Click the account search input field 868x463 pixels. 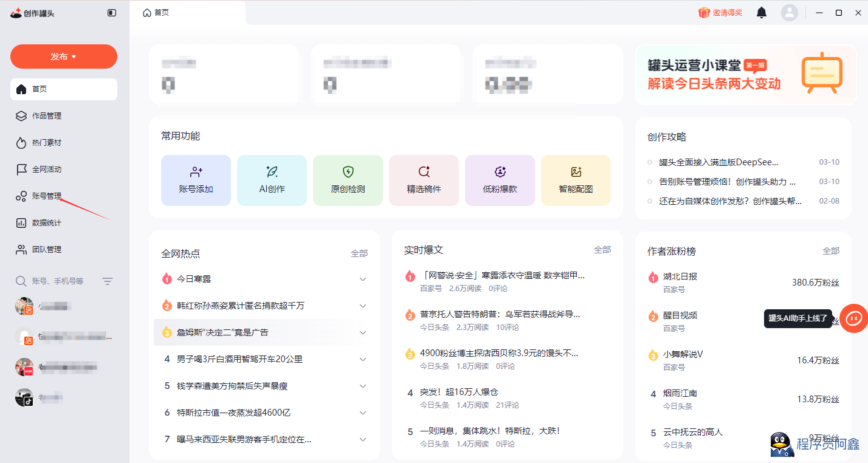coord(58,281)
